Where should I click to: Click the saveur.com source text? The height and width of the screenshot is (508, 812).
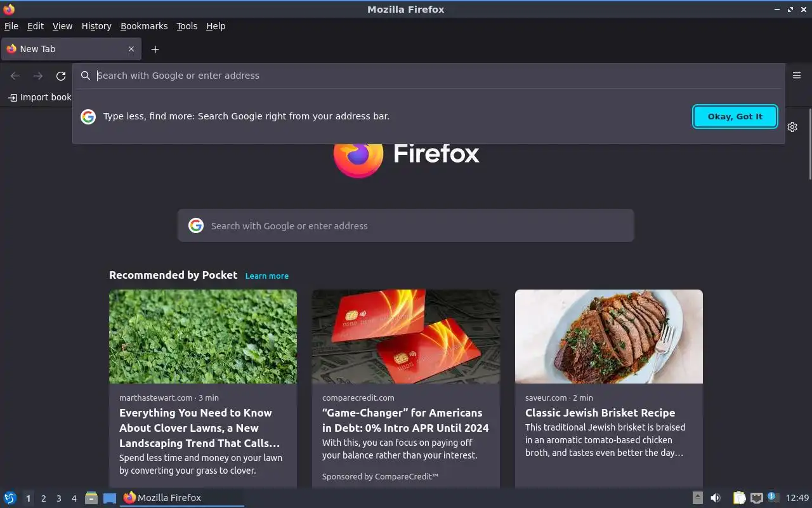click(546, 398)
